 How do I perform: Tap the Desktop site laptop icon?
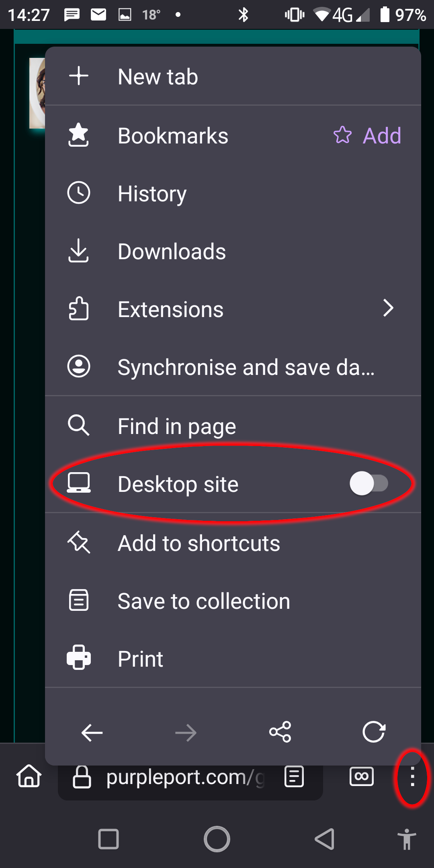point(79,483)
